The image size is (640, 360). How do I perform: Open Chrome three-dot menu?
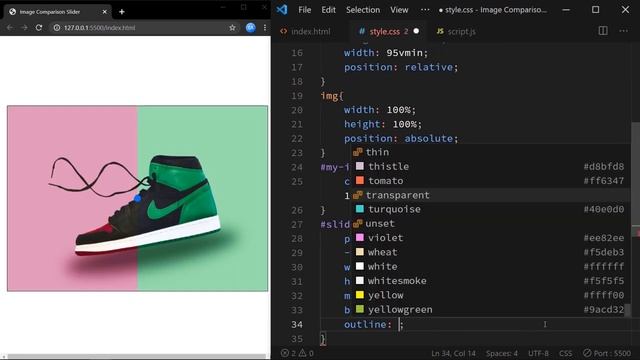tap(265, 27)
